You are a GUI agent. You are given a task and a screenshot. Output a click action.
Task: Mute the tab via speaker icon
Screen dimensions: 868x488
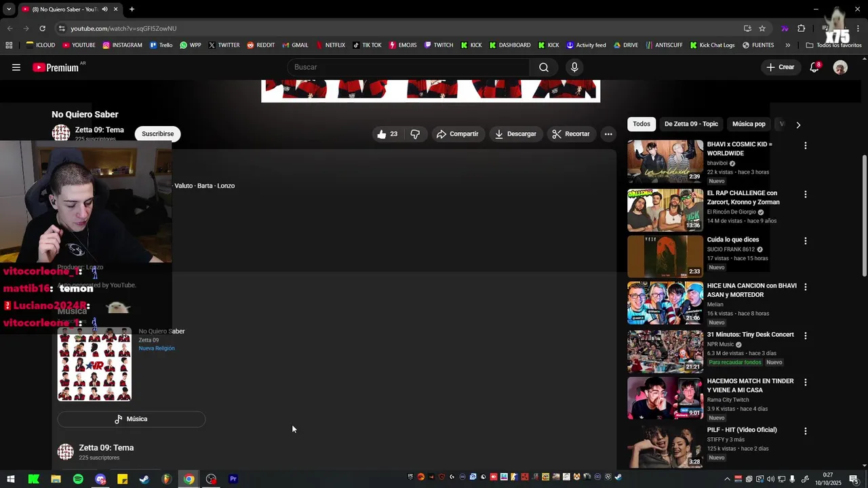click(104, 9)
